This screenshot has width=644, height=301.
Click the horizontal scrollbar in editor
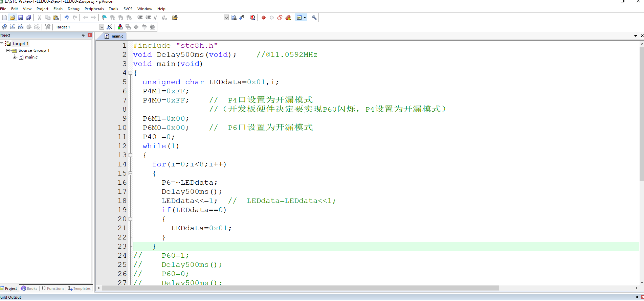click(300, 288)
